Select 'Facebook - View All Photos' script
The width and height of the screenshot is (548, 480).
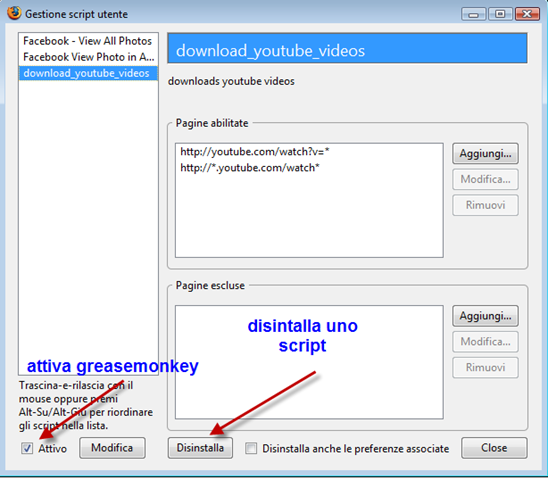tap(88, 41)
